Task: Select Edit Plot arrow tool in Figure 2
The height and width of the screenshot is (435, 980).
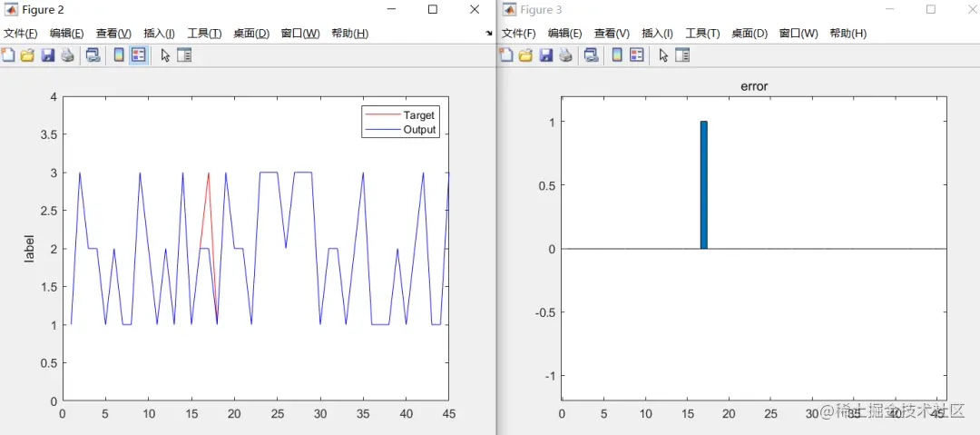Action: 165,55
